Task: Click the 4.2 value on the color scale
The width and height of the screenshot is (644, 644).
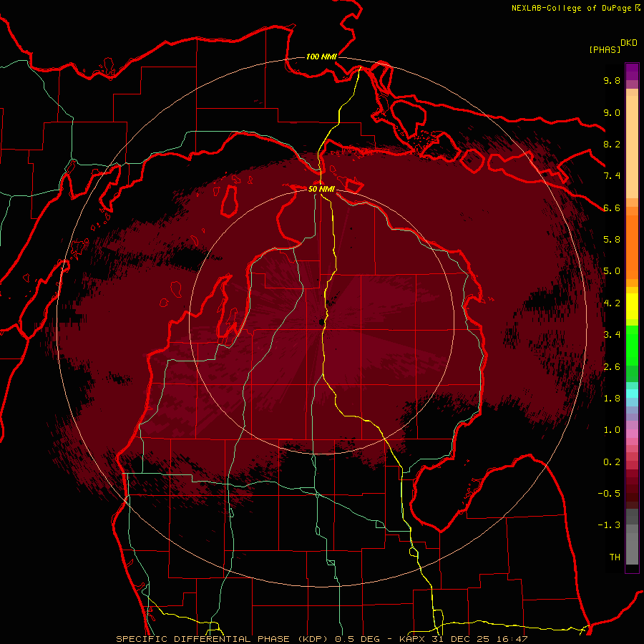Action: coord(612,303)
